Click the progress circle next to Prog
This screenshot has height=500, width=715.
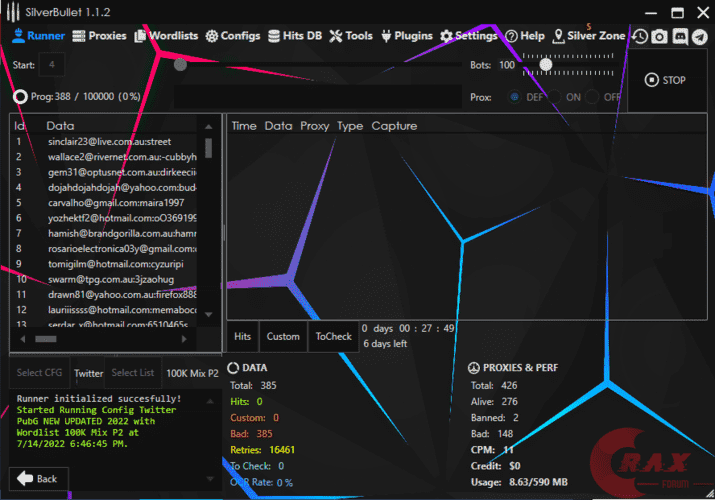coord(20,97)
